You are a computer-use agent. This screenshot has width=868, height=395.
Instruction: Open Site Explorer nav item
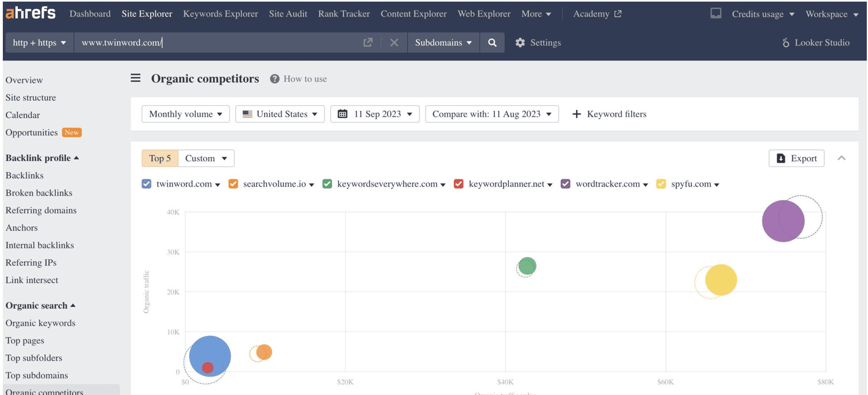[147, 14]
